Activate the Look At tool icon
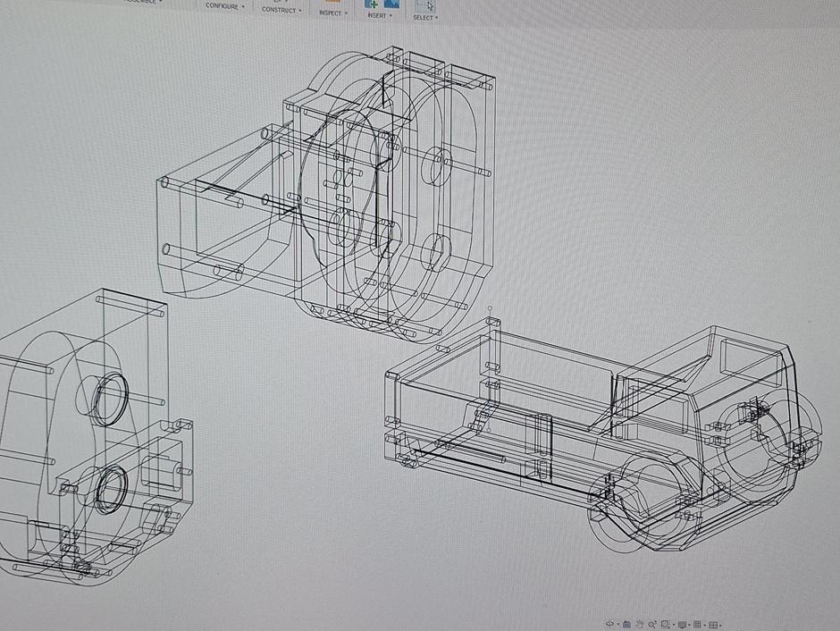The height and width of the screenshot is (631, 840). click(x=626, y=624)
